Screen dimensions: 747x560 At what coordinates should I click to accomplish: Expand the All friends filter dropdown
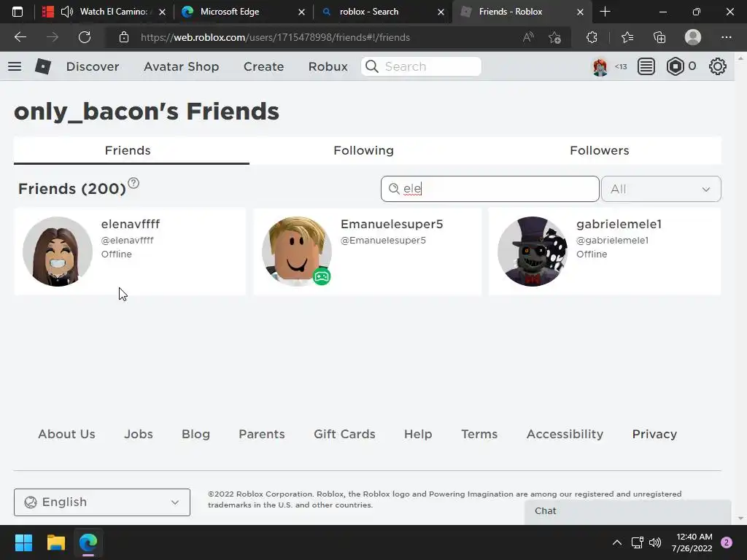click(x=661, y=189)
